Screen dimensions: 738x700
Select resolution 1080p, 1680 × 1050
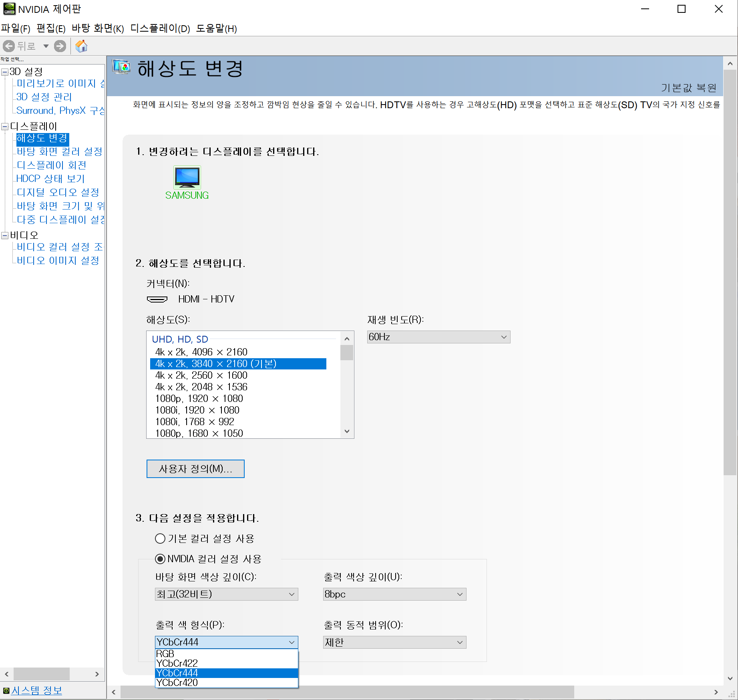[x=238, y=433]
